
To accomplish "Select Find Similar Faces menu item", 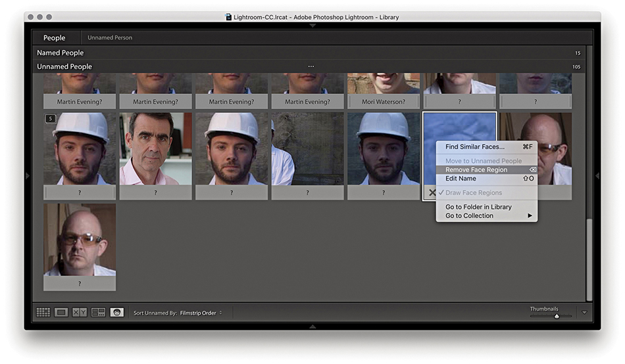I will pos(475,147).
